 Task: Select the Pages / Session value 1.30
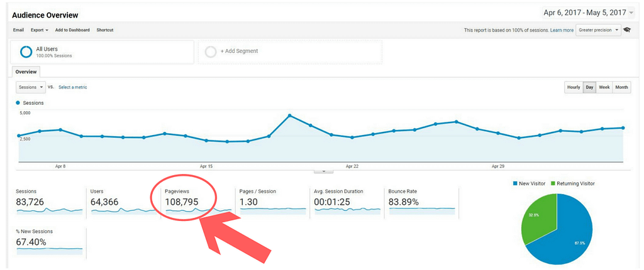point(249,202)
